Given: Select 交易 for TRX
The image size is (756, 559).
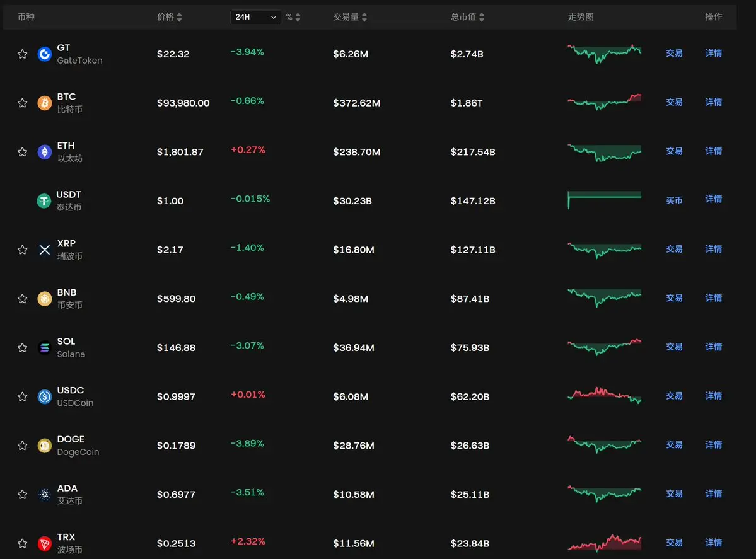Looking at the screenshot, I should point(674,543).
